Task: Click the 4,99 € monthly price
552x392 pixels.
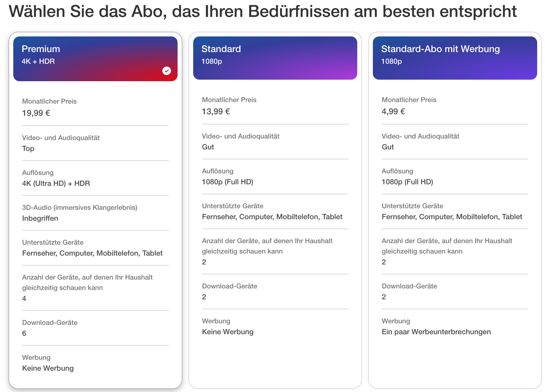Action: point(393,111)
